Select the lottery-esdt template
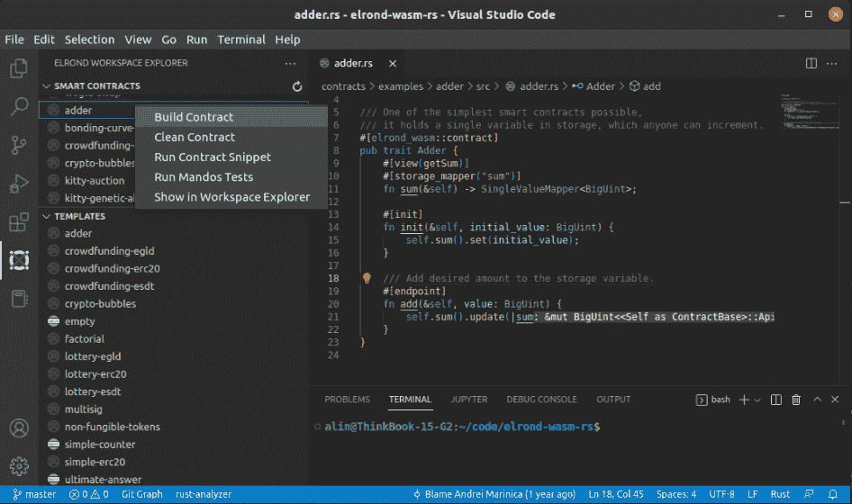The image size is (852, 504). [x=174, y=391]
